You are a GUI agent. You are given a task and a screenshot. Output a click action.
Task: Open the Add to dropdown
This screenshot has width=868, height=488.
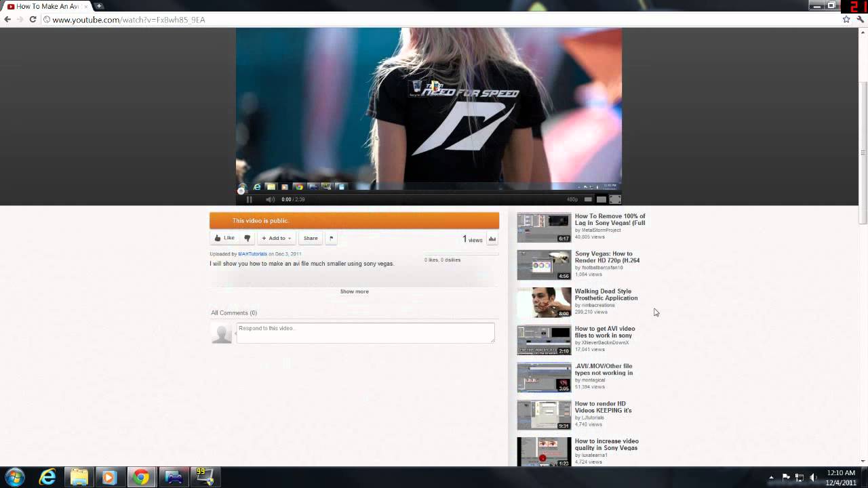276,238
